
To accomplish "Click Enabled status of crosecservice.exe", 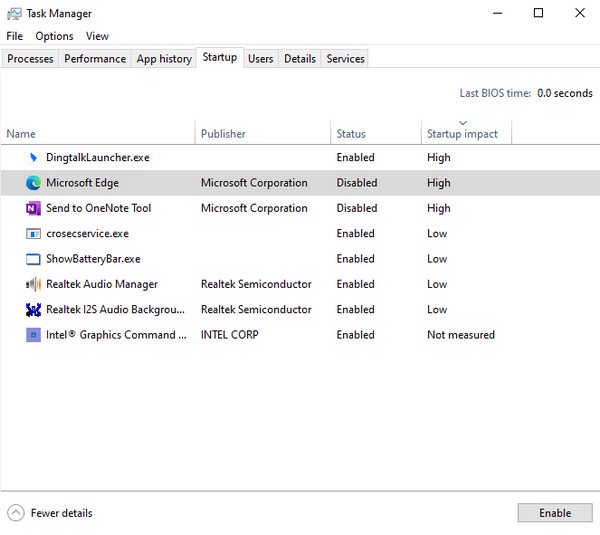I will (355, 233).
